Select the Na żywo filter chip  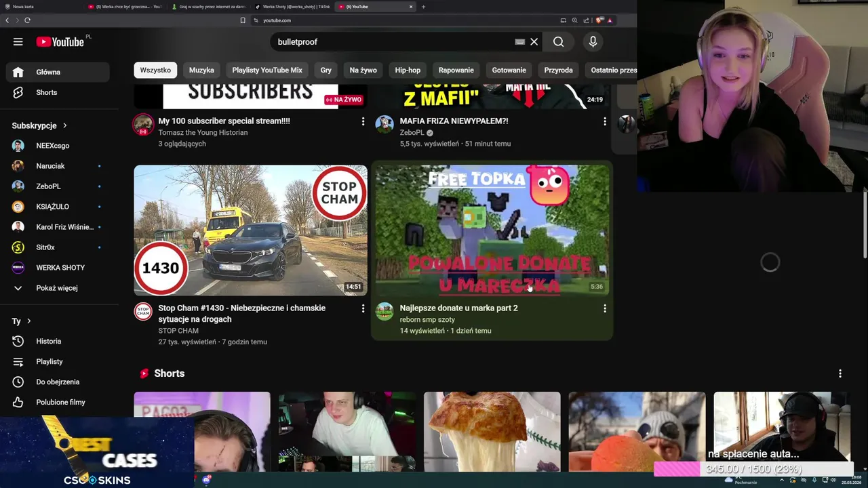[363, 70]
